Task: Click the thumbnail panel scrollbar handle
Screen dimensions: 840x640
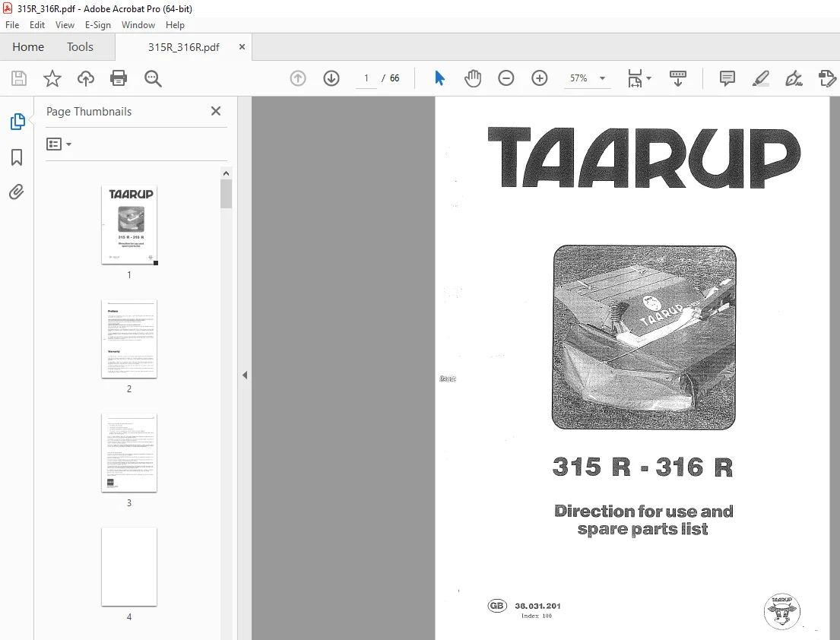Action: coord(226,194)
